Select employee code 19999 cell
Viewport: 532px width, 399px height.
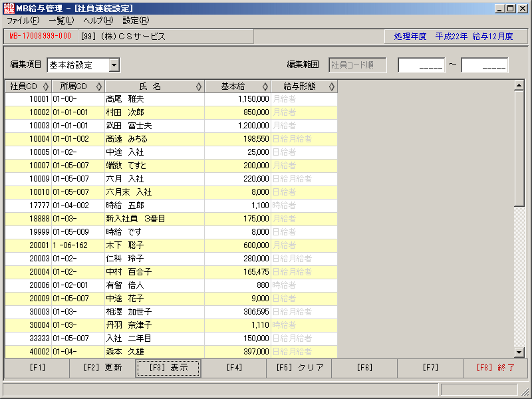(29, 232)
